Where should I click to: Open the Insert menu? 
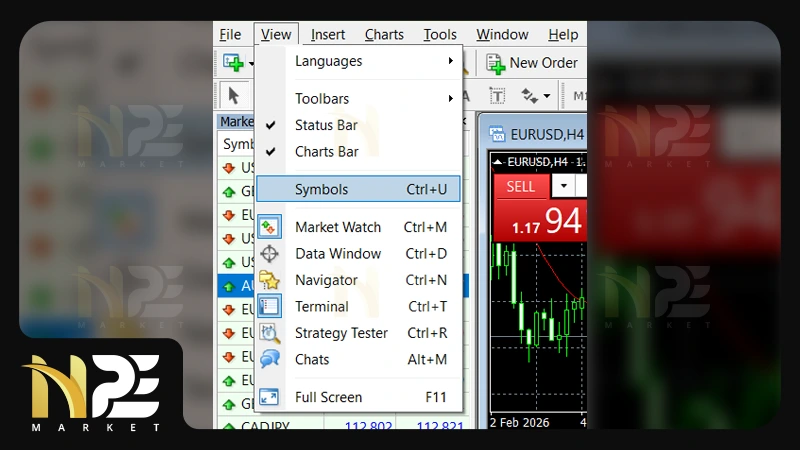pyautogui.click(x=328, y=34)
